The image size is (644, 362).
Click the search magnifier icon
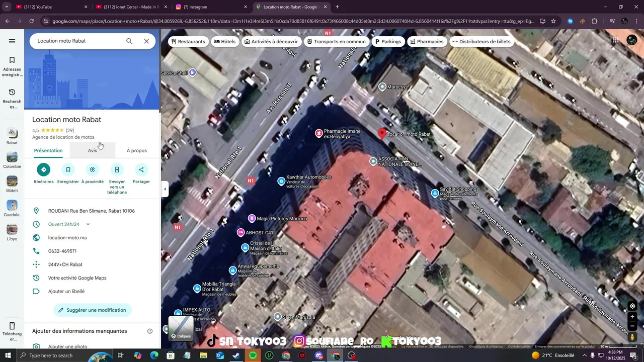point(129,41)
